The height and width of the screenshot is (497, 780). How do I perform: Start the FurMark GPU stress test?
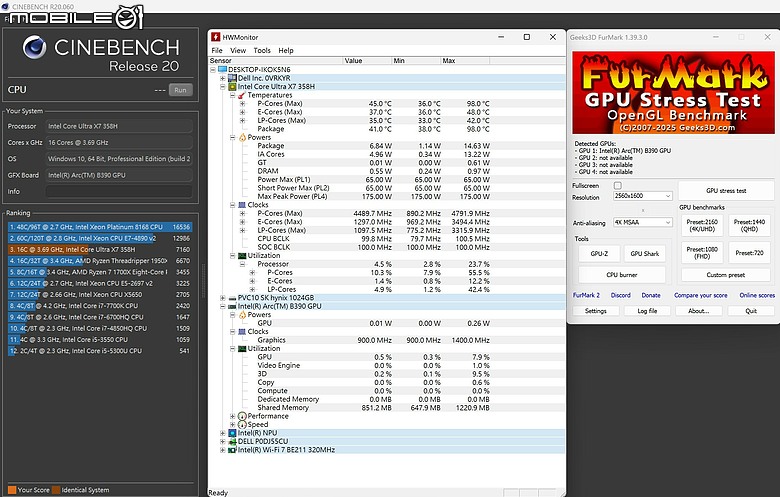[726, 191]
